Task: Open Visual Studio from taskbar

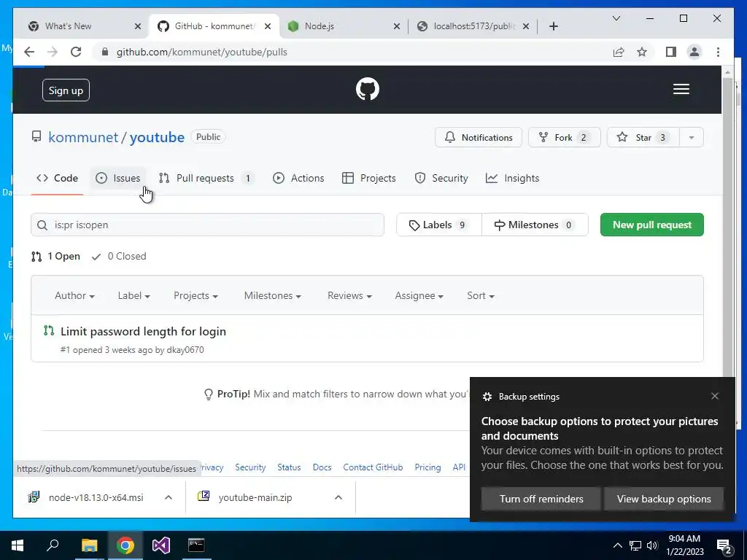Action: (161, 545)
